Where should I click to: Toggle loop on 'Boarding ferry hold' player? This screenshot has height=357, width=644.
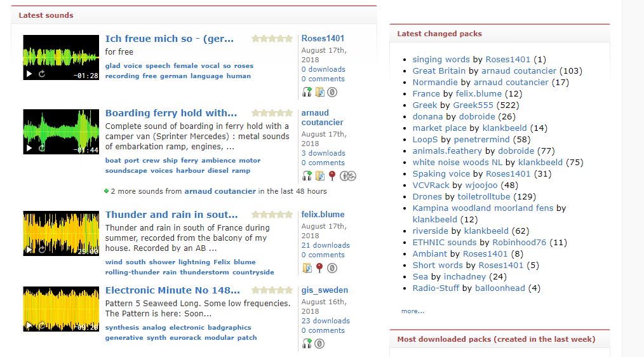[x=42, y=149]
